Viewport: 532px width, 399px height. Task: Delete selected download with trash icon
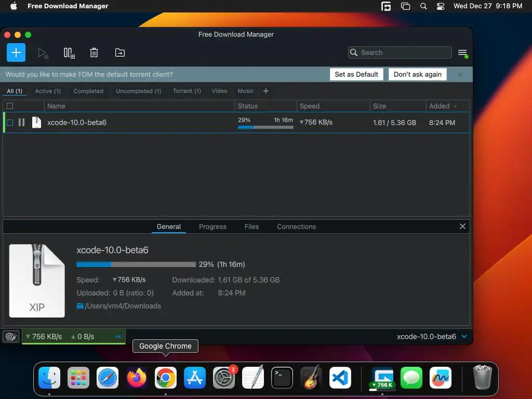click(94, 52)
